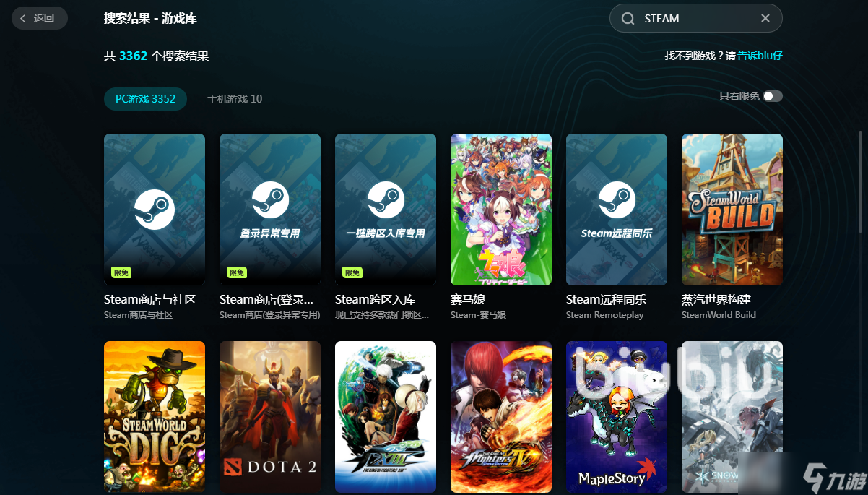Open the Steam远程同乐 tile icon
The width and height of the screenshot is (868, 495).
coord(617,210)
